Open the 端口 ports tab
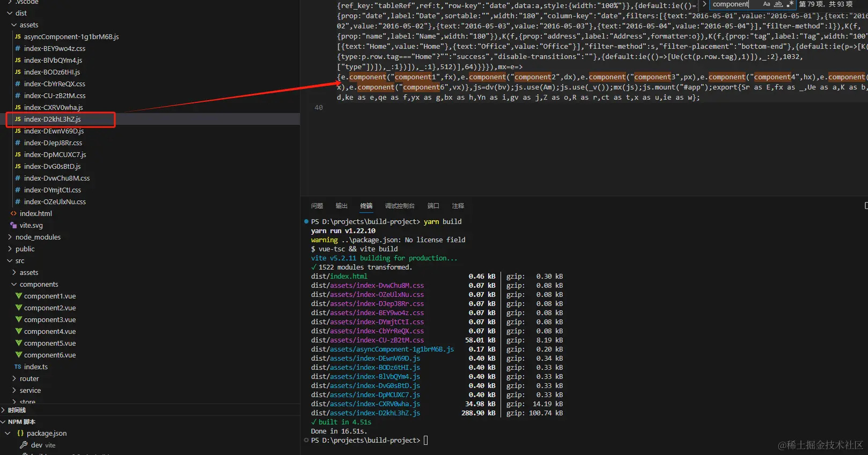The width and height of the screenshot is (868, 455). [x=433, y=206]
